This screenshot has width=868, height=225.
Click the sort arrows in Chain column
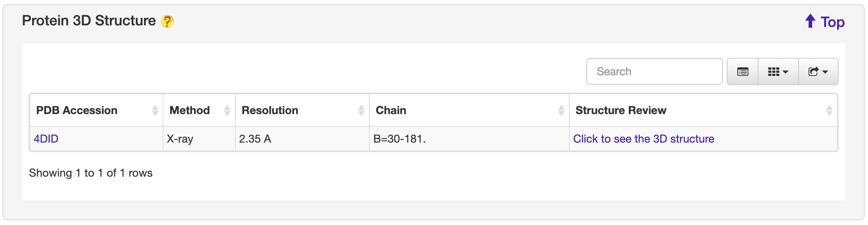point(561,111)
